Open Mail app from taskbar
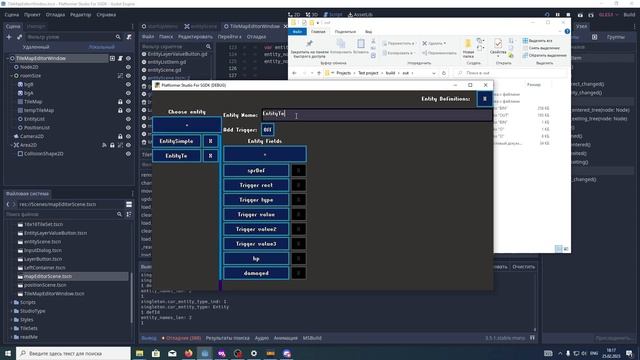This screenshot has width=640, height=360. 172,353
